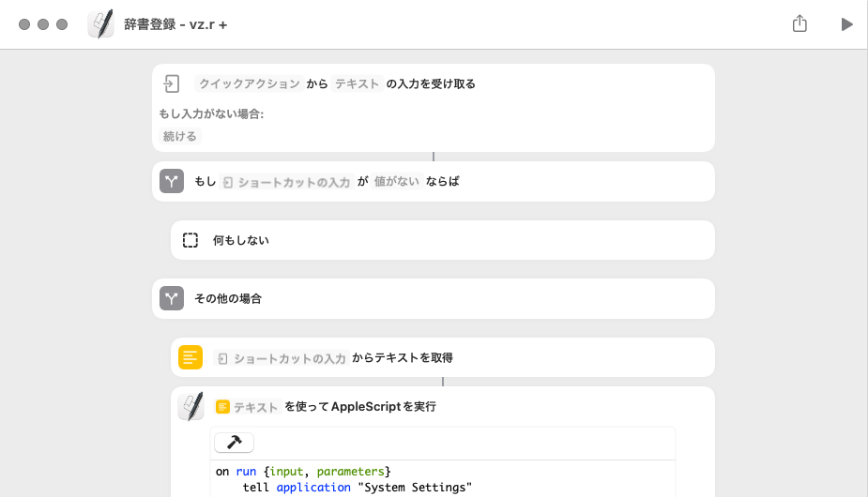Click the AppleScript action icon
This screenshot has height=497, width=868.
click(x=190, y=407)
